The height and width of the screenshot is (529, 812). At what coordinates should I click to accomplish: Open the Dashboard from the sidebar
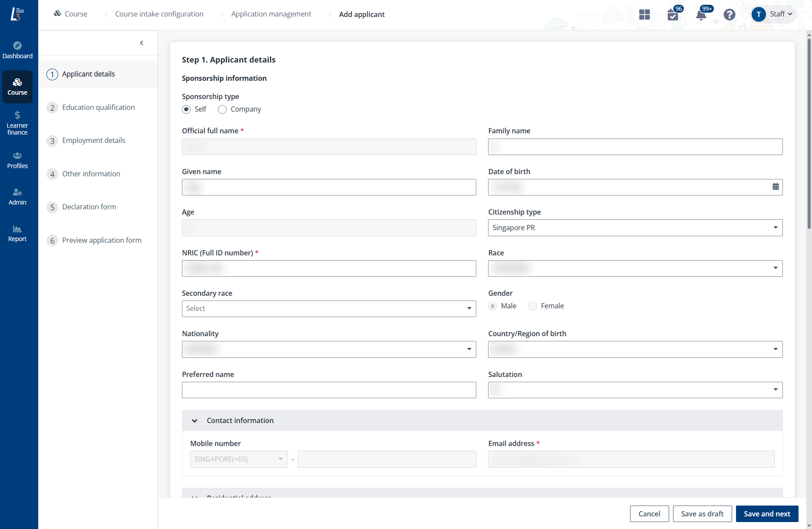click(17, 49)
